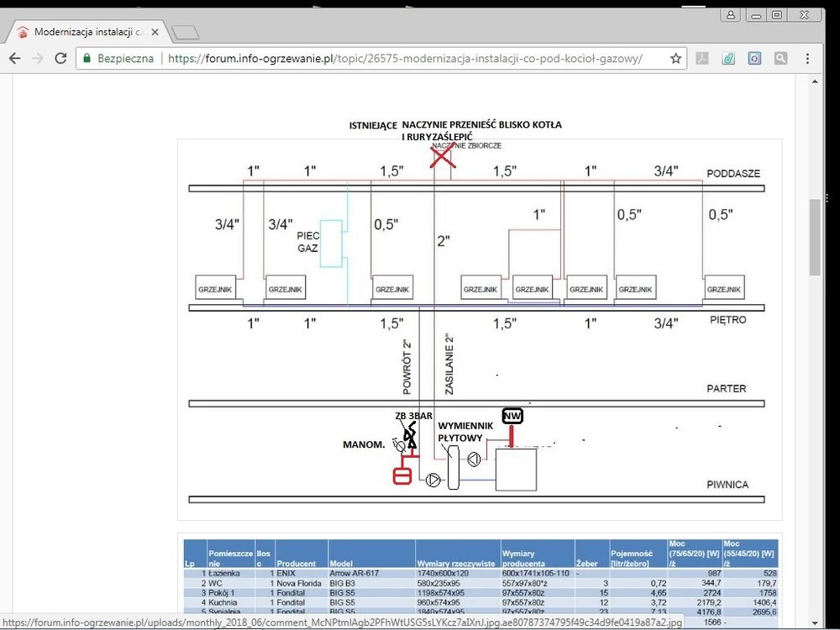This screenshot has height=630, width=840.
Task: Open the heating installation diagram image
Action: [479, 329]
